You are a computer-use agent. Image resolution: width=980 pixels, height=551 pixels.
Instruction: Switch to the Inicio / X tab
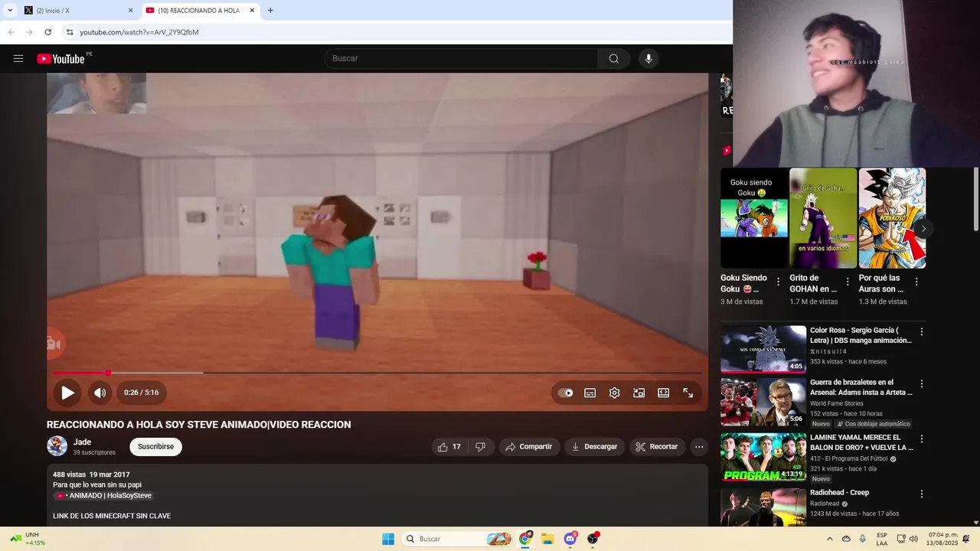pyautogui.click(x=77, y=11)
